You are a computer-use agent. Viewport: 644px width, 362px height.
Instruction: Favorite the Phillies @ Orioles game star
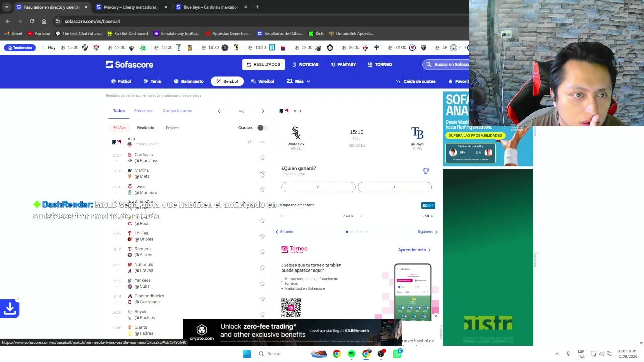click(x=262, y=236)
